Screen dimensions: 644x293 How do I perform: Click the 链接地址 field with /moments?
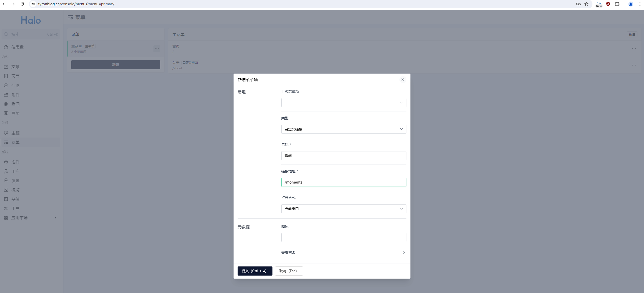click(343, 182)
